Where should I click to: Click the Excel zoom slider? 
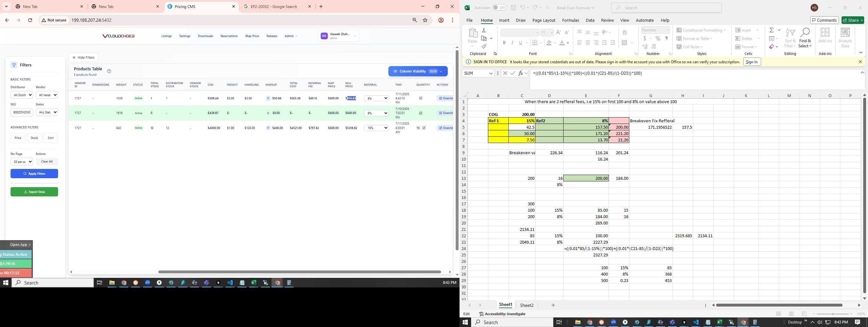coord(832,314)
